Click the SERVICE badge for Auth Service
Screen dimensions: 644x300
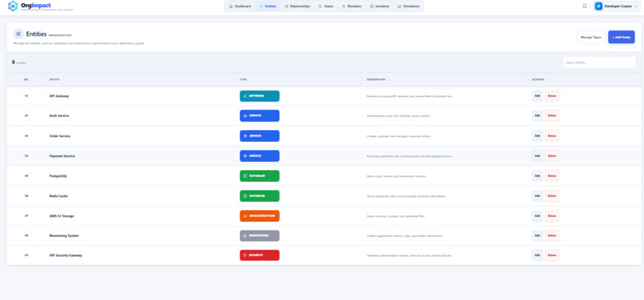(260, 116)
